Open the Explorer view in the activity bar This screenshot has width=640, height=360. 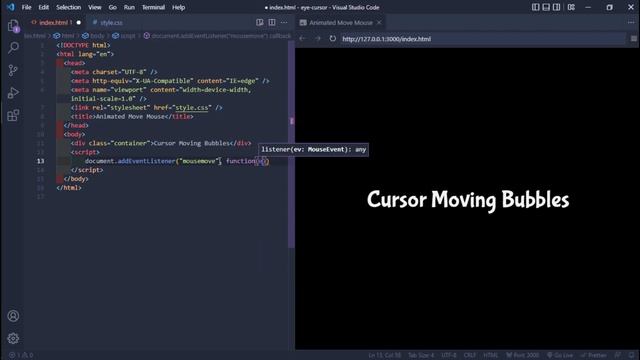[13, 26]
